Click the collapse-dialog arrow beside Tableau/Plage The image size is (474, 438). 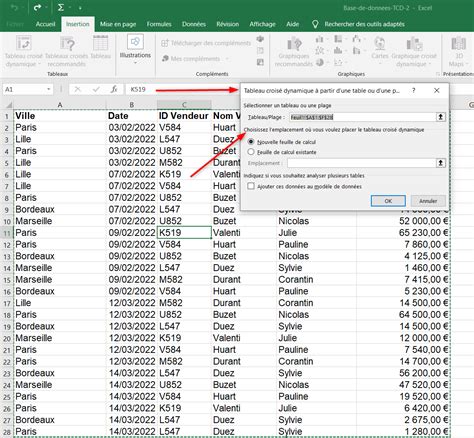[x=441, y=117]
